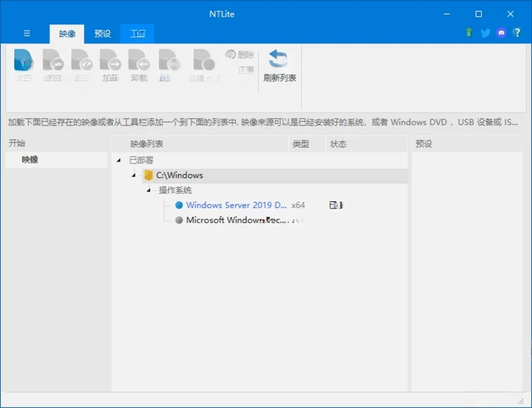
Task: Click the 预设 panel header
Action: (467, 144)
